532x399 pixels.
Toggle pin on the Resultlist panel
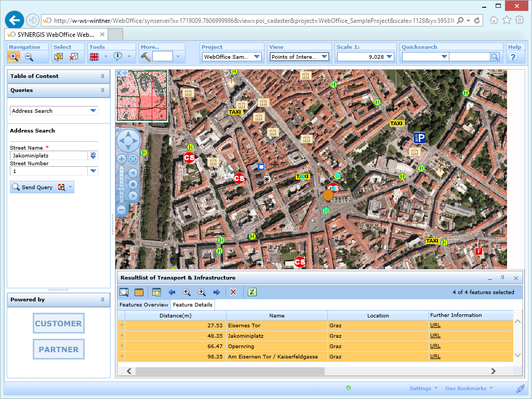[502, 278]
